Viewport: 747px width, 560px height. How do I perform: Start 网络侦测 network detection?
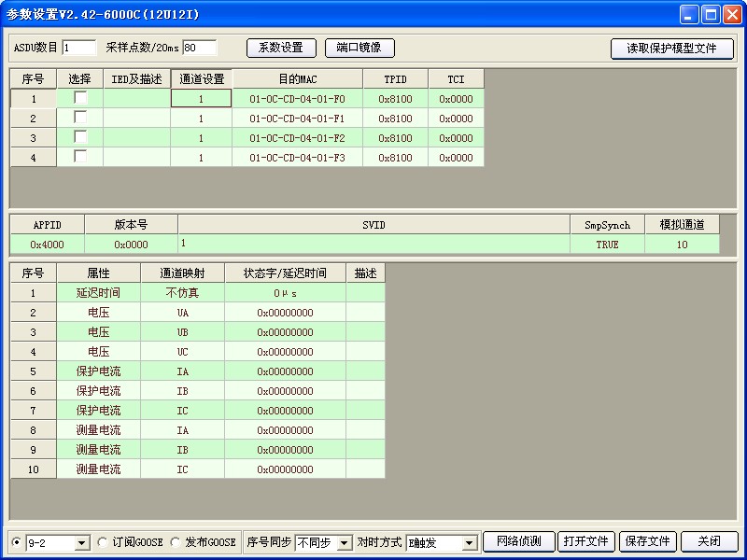(x=518, y=541)
